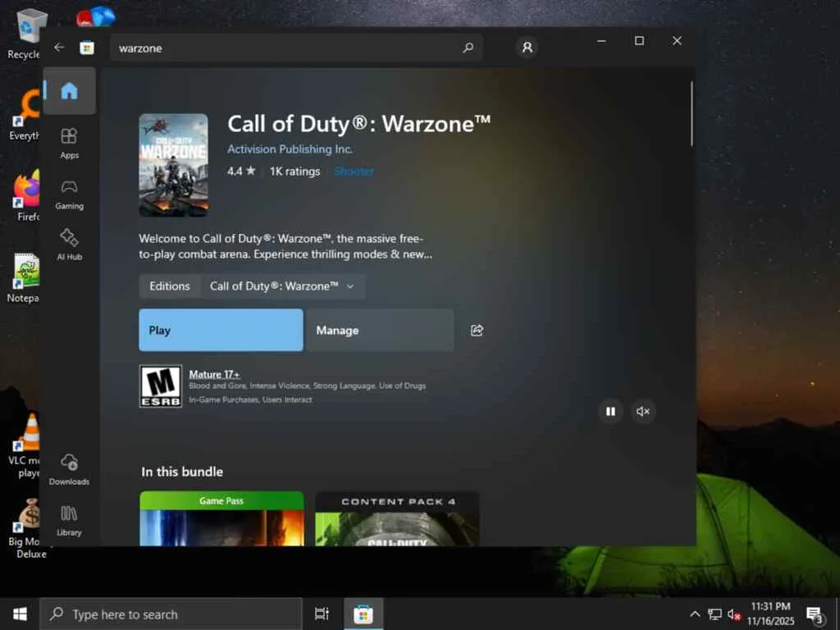
Task: Click the Microsoft Store logo icon
Action: point(87,48)
